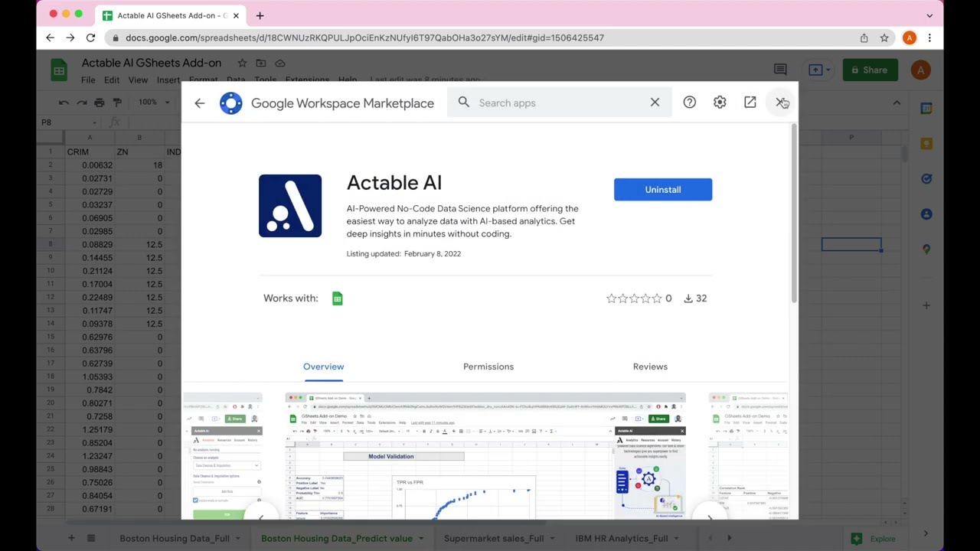The image size is (980, 551).
Task: Select row header 15
Action: tap(51, 337)
